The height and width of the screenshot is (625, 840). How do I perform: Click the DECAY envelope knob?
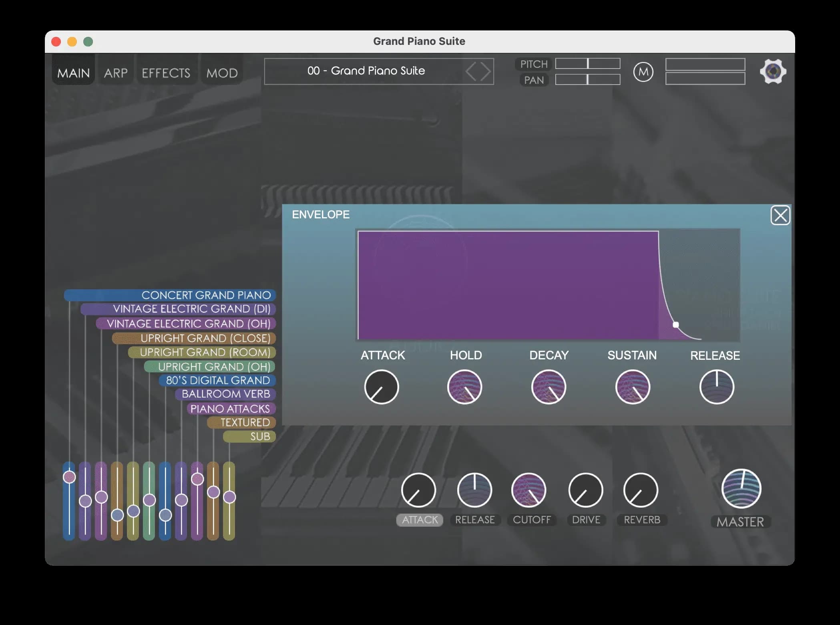(x=549, y=387)
